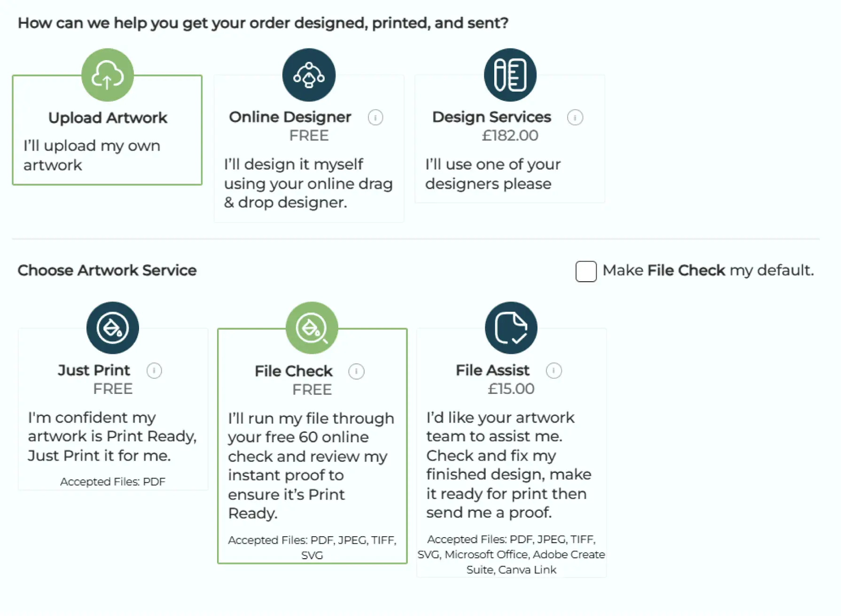Click the File Check magnifier icon
This screenshot has height=616, width=841.
tap(312, 328)
